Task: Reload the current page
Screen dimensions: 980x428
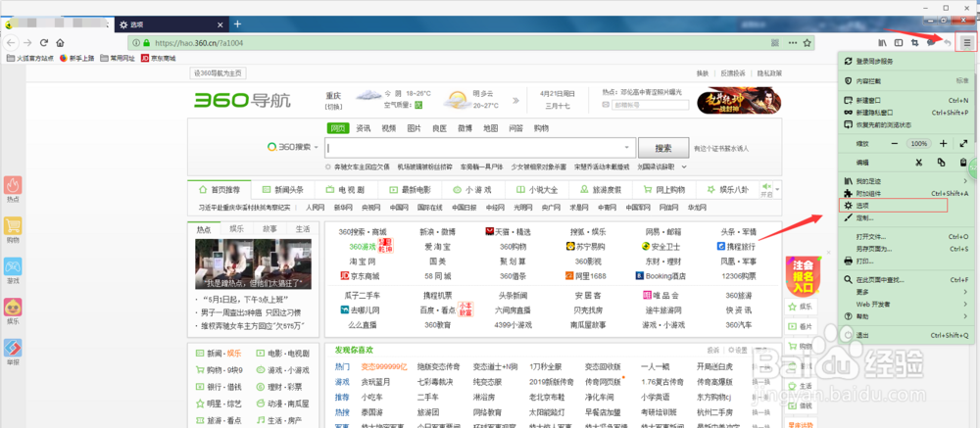Action: pyautogui.click(x=44, y=42)
